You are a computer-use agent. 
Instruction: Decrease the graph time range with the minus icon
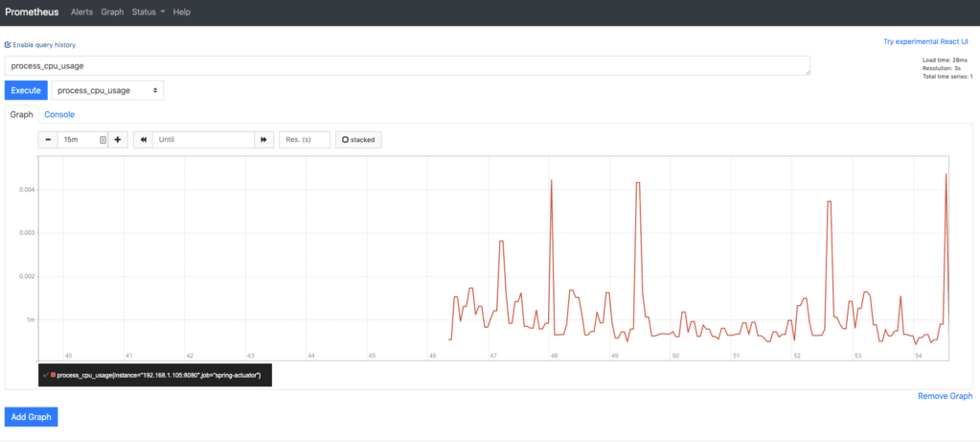tap(48, 139)
